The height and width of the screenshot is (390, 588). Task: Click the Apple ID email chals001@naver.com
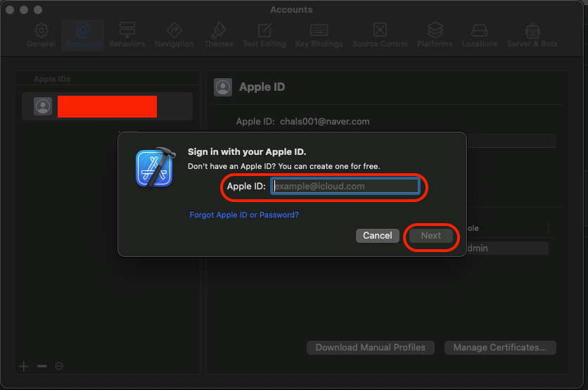tap(325, 122)
